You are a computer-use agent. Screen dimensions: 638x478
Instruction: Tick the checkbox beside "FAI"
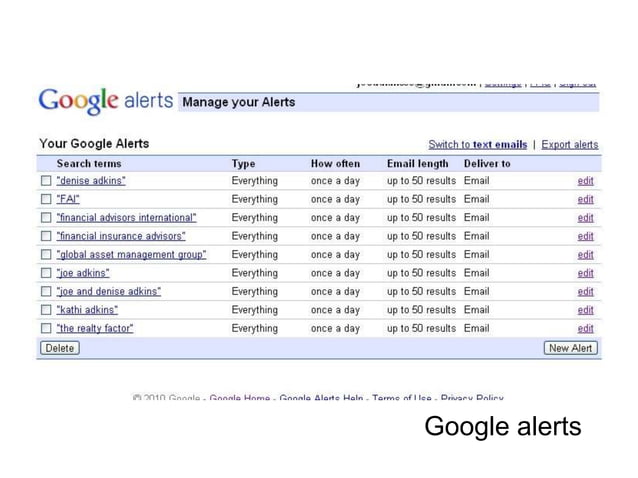pyautogui.click(x=46, y=200)
